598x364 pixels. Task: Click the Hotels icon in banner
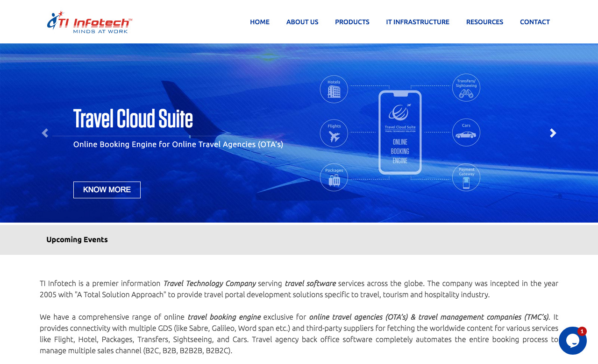(x=334, y=89)
